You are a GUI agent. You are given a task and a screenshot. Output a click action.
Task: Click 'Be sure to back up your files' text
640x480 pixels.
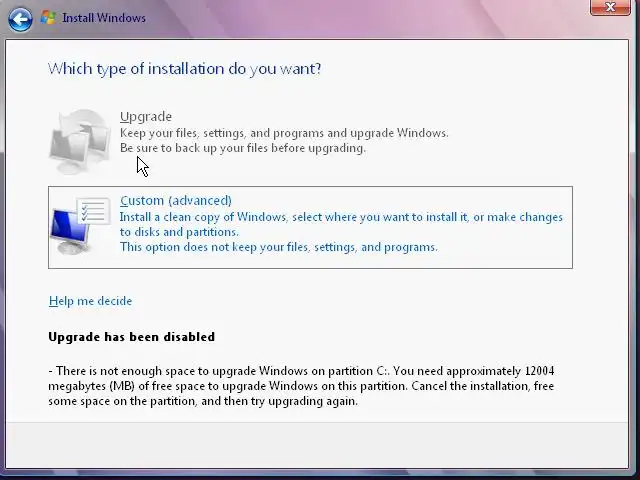243,148
